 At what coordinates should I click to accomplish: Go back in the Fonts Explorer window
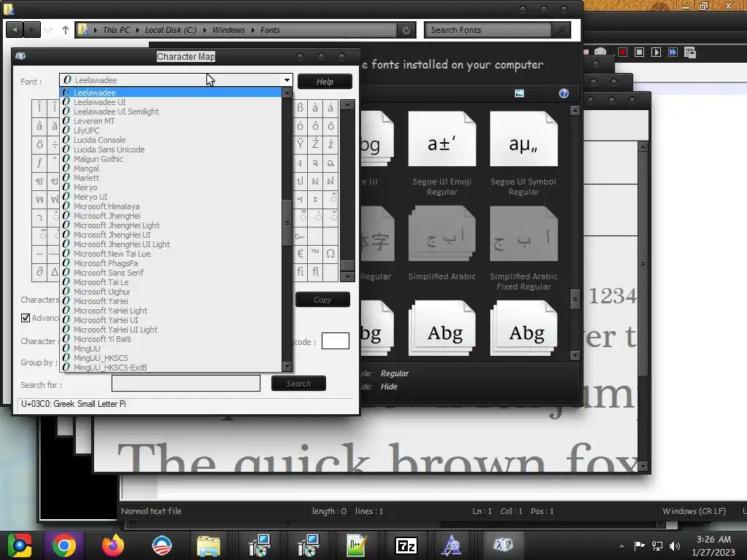[15, 29]
